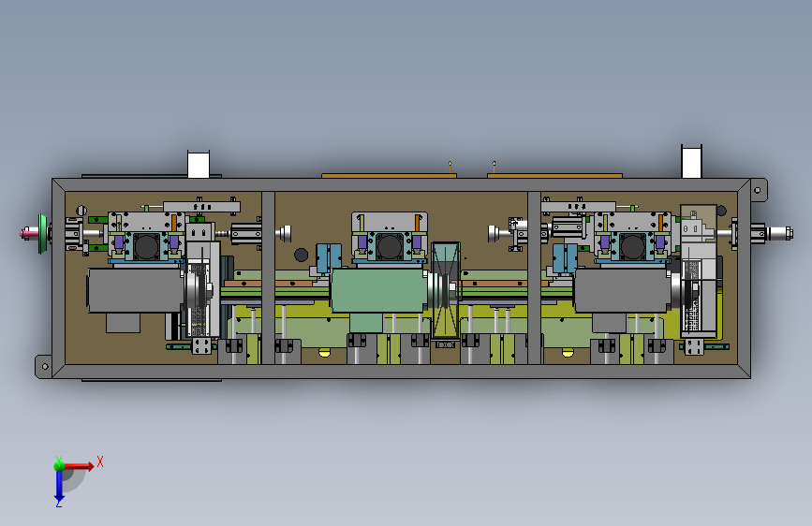Select the slotted screw head near the left frame wall
Screen dimensions: 812x526
pos(81,211)
